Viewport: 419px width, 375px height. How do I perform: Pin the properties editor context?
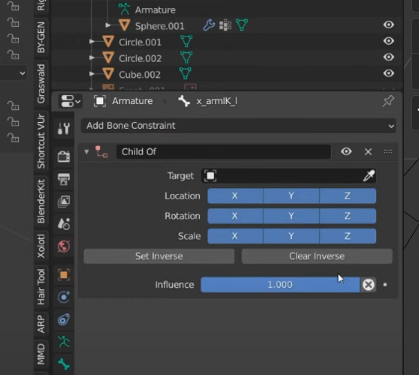388,101
